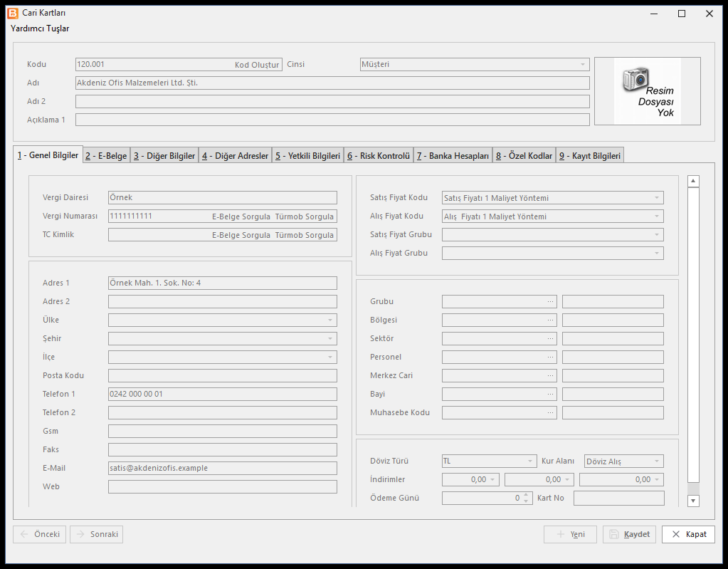The width and height of the screenshot is (728, 569).
Task: Click Türmob Sorgula in TC Kimlik row
Action: pos(304,235)
